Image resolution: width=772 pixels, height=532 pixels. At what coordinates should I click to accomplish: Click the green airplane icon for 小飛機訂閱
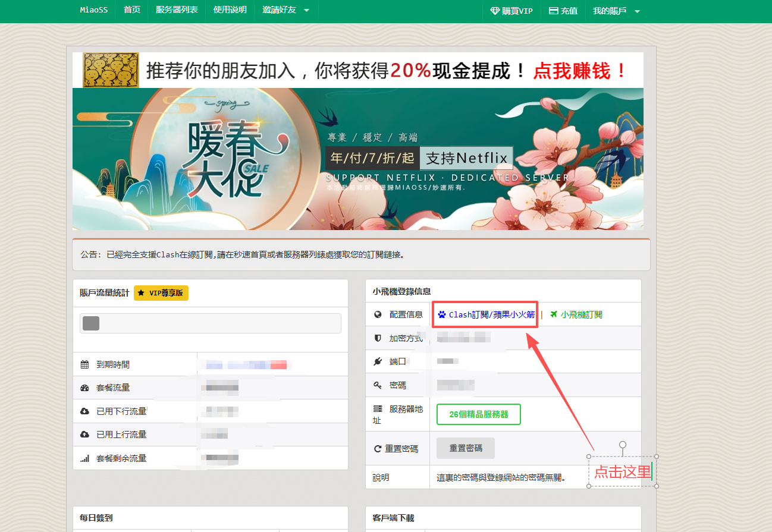[554, 314]
